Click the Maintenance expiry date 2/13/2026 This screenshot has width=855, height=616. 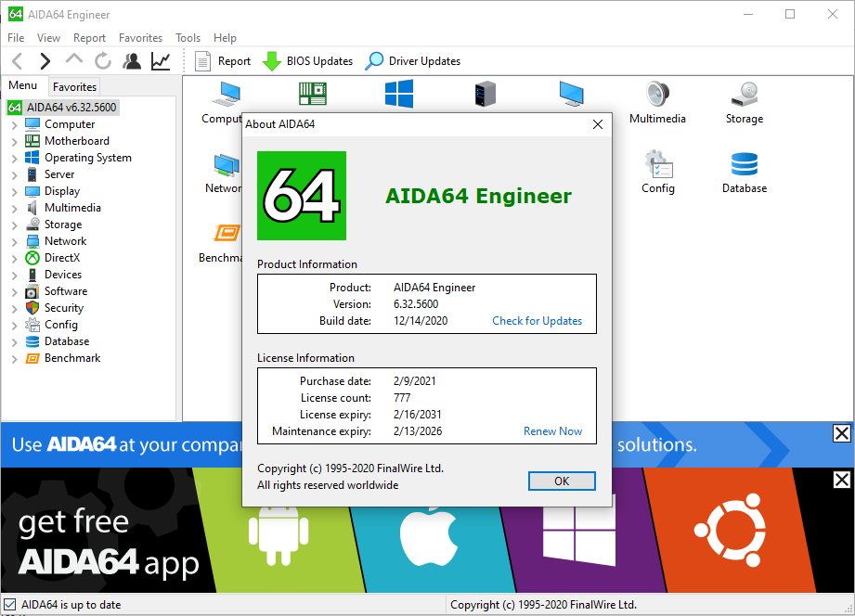[418, 431]
